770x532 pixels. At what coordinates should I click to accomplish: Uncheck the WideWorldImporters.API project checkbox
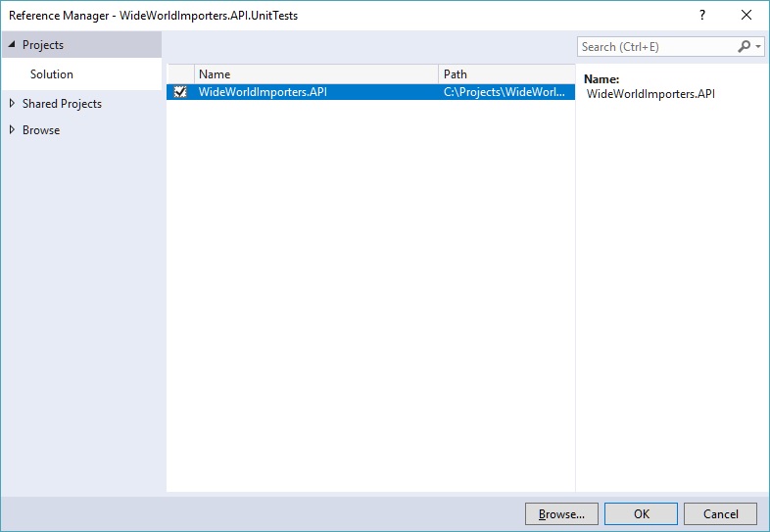pyautogui.click(x=179, y=92)
